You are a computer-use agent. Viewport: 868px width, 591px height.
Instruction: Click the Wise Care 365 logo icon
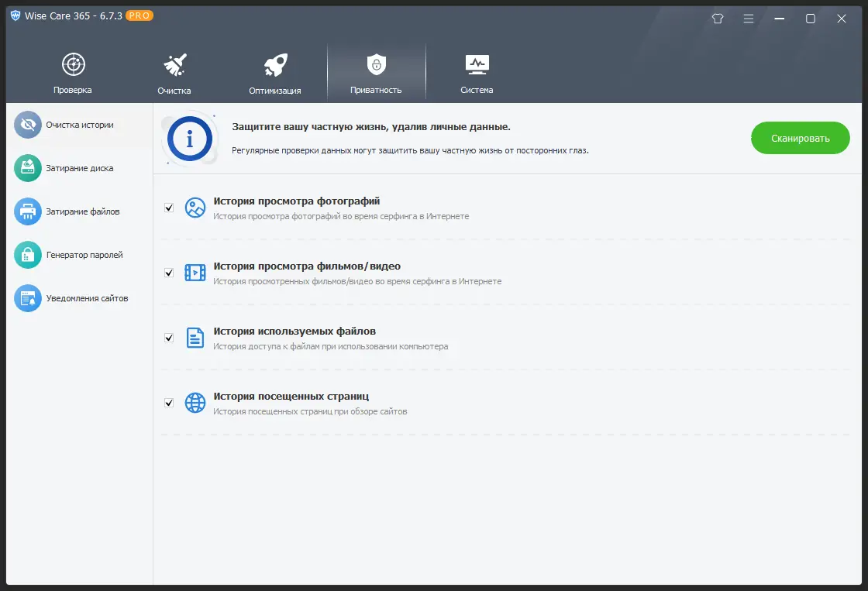[x=15, y=15]
